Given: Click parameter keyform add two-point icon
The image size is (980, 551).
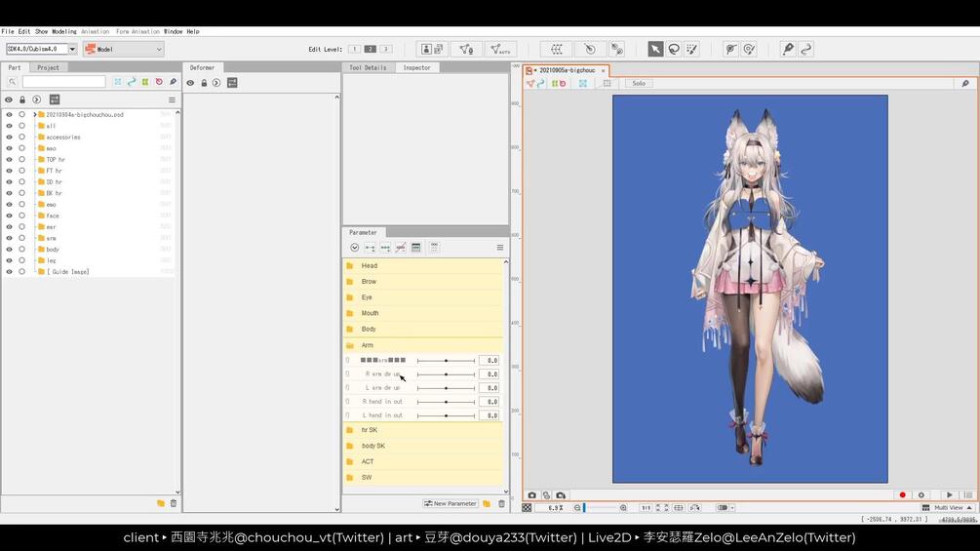Looking at the screenshot, I should tap(370, 248).
